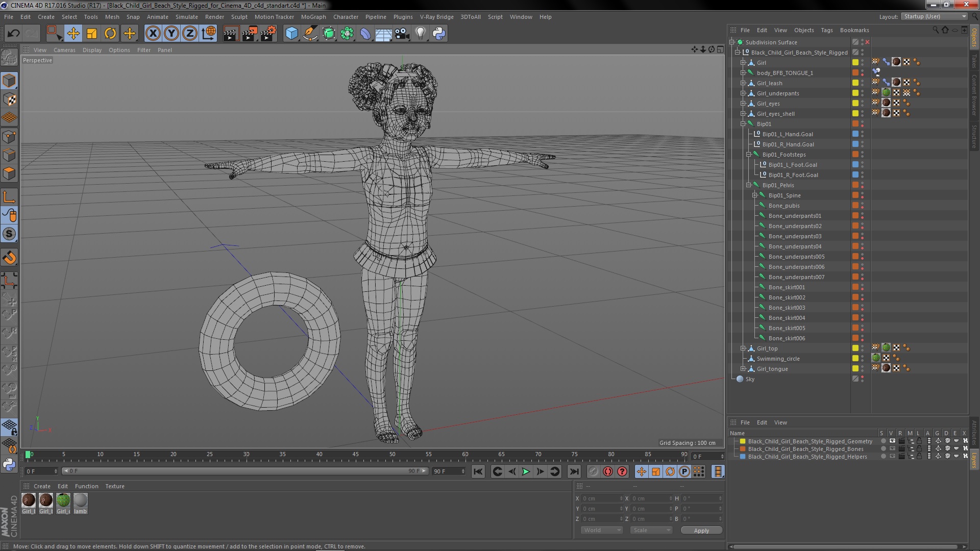The image size is (980, 551).
Task: Open the Layout Startup dropdown
Action: (934, 16)
